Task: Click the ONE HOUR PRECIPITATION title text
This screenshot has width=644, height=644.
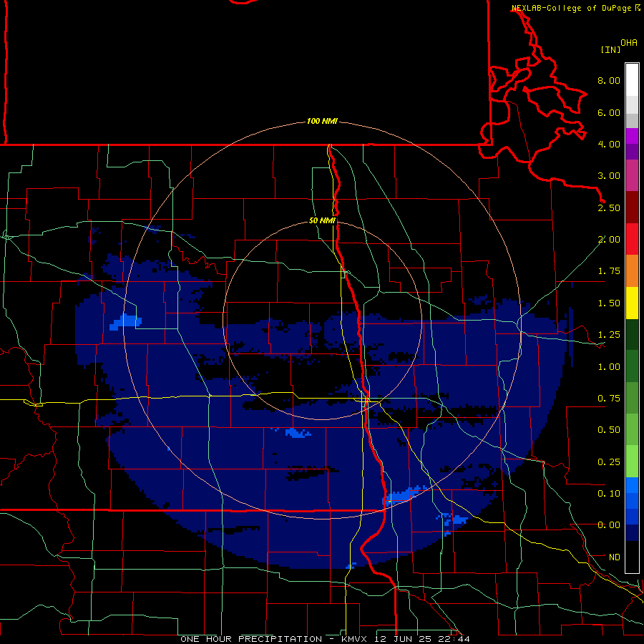Action: tap(251, 639)
